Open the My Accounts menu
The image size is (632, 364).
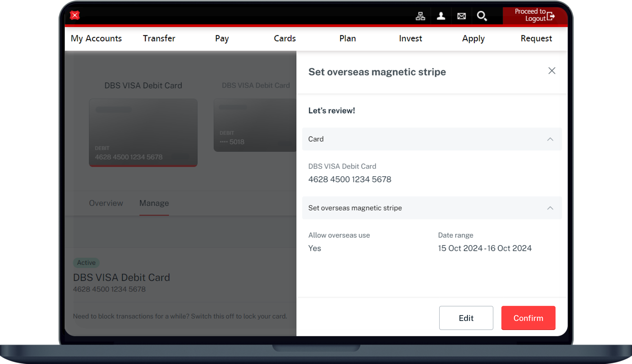click(x=96, y=39)
